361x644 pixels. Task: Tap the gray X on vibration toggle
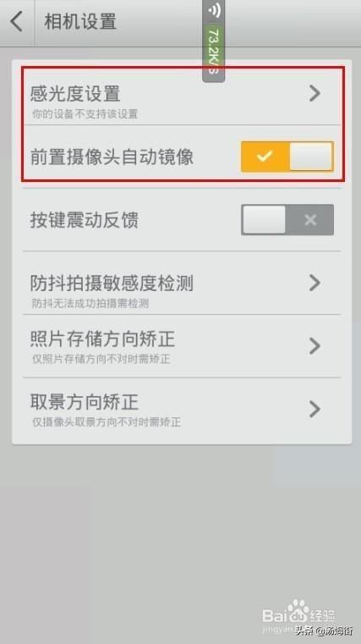[x=310, y=220]
